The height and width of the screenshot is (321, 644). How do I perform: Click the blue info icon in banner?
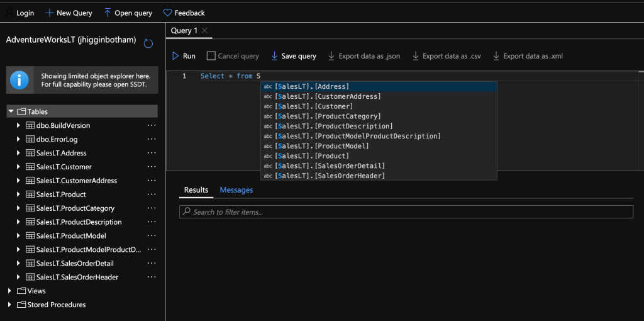[x=19, y=80]
